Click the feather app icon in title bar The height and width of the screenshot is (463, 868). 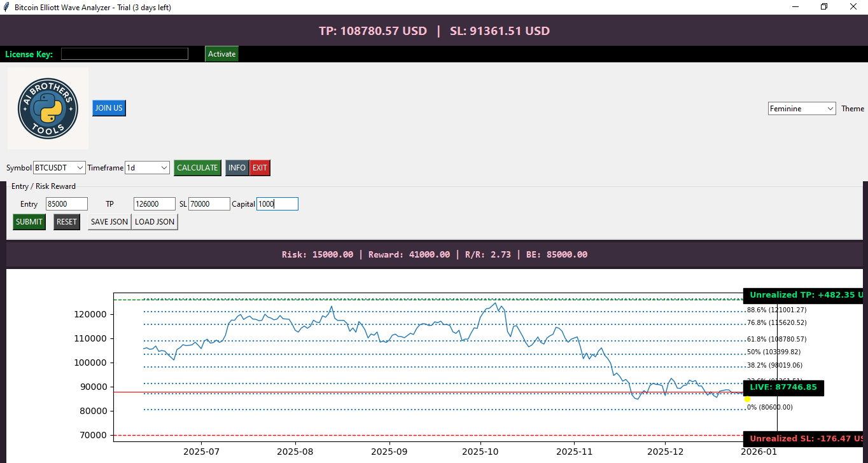6,7
